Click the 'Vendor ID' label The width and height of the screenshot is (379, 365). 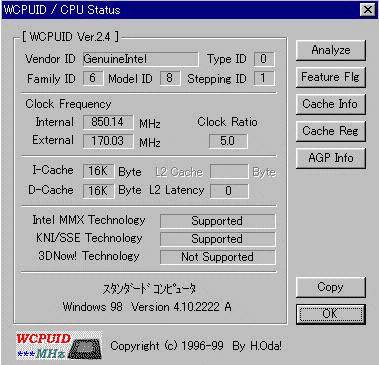[x=50, y=59]
